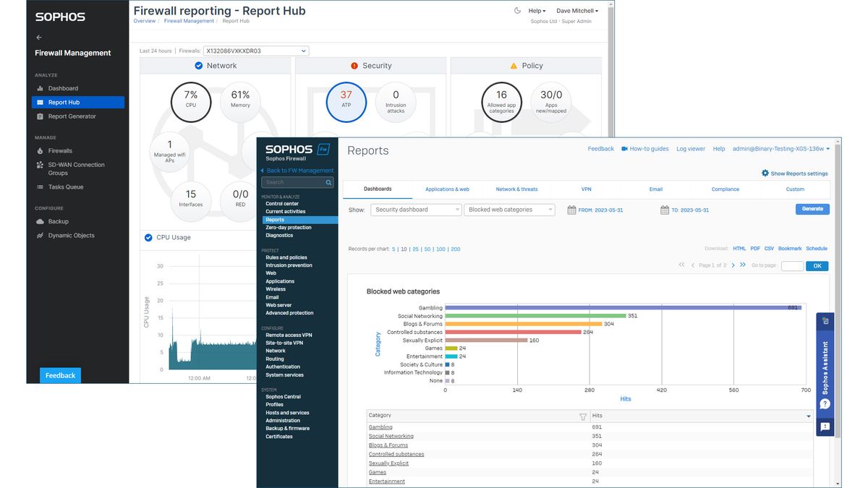Click the Go to page input field
This screenshot has height=488, width=868.
791,265
